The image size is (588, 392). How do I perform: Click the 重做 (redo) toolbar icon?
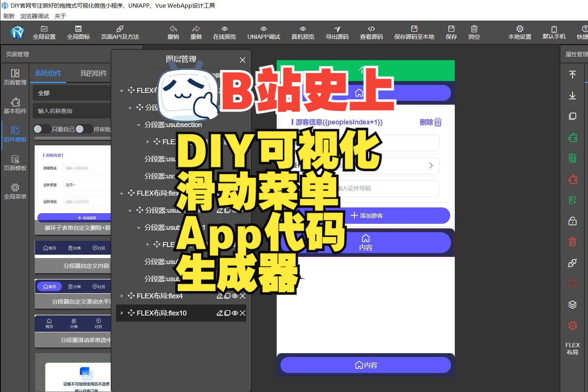click(x=196, y=32)
